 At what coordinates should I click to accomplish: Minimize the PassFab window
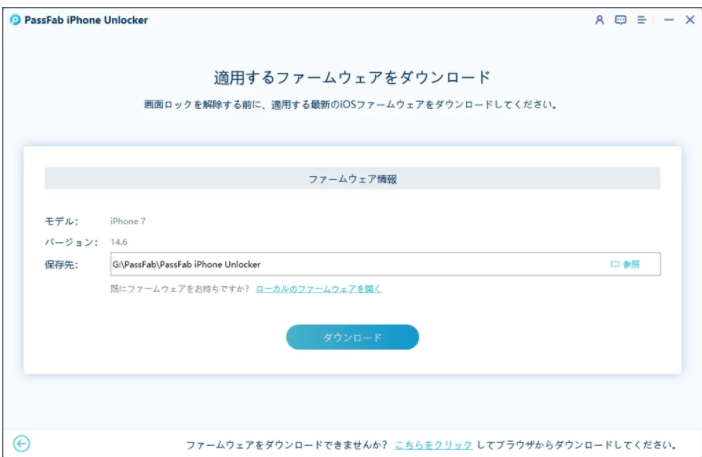(668, 20)
